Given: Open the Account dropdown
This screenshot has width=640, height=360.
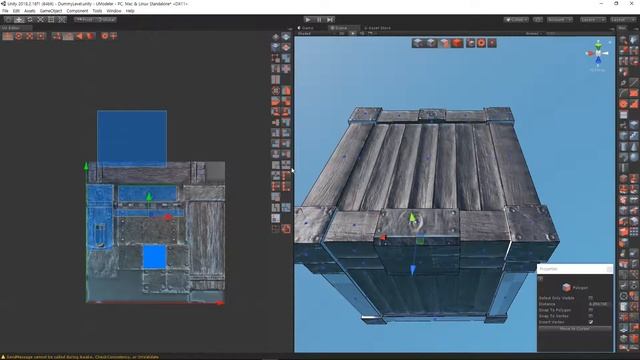Looking at the screenshot, I should click(560, 20).
